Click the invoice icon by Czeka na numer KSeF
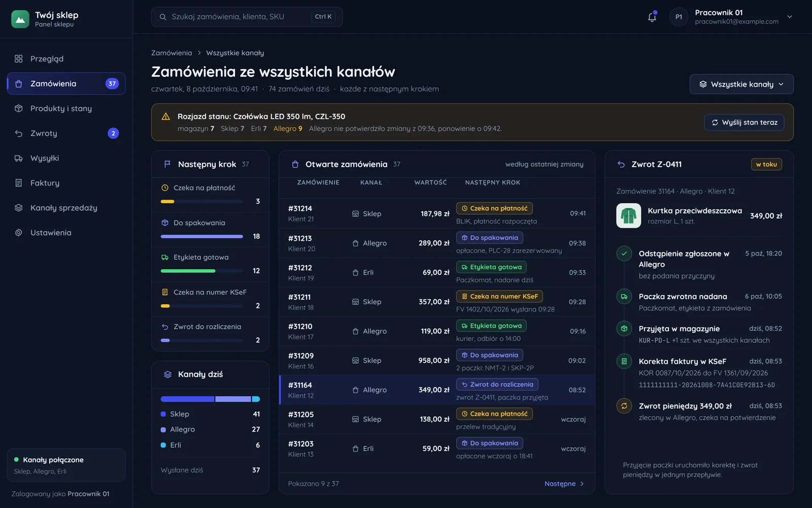 (165, 292)
